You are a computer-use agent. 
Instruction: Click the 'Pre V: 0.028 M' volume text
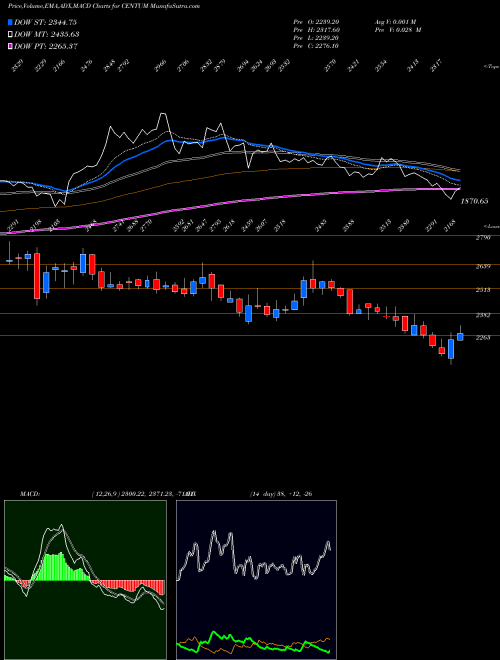397,30
